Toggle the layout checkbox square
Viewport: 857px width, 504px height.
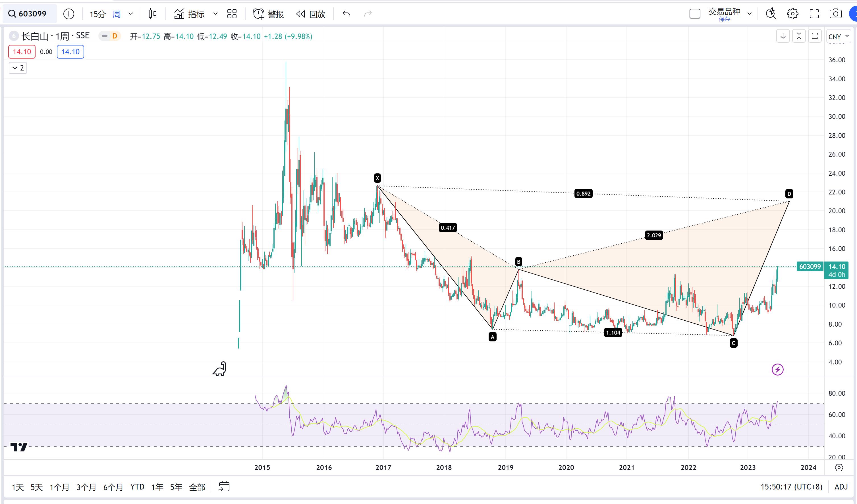click(x=695, y=14)
